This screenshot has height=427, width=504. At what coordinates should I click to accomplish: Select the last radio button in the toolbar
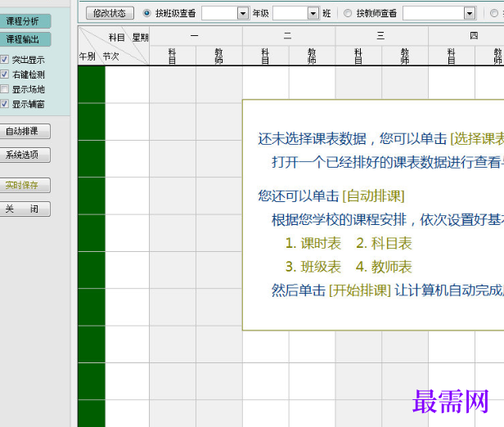coord(494,13)
